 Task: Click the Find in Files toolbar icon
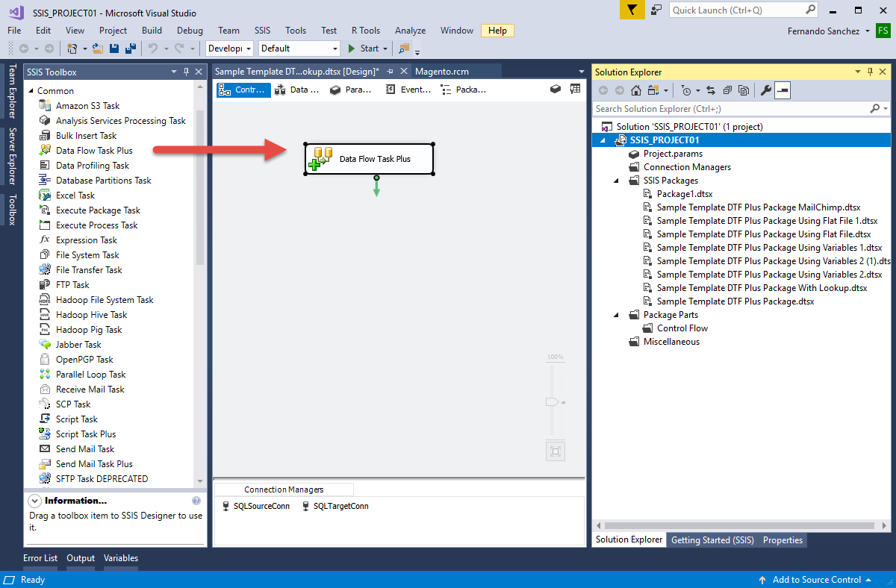point(404,48)
